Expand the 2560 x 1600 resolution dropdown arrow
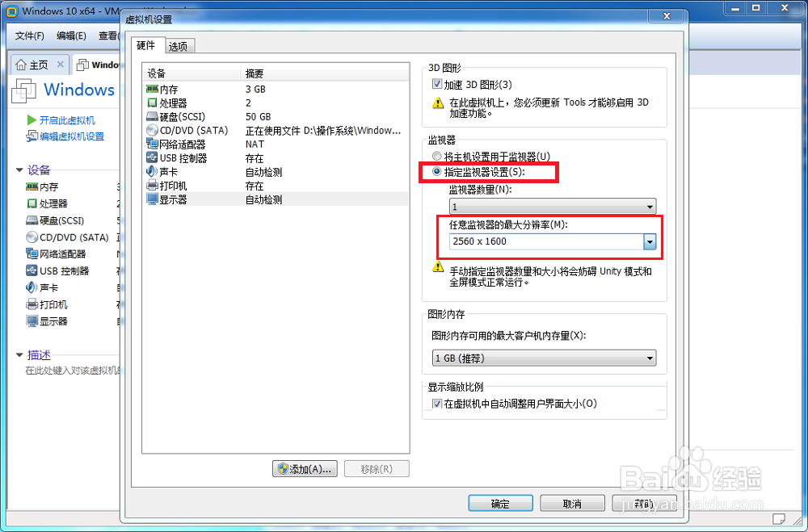 point(650,241)
